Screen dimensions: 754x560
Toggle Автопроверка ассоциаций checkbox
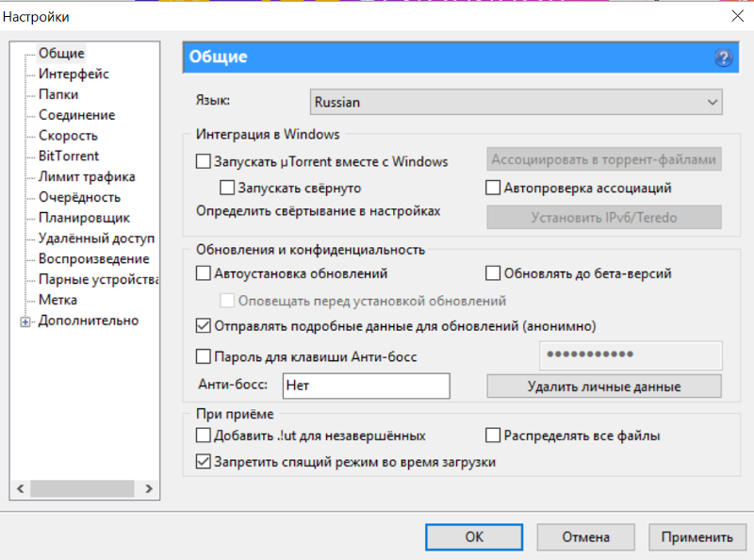[493, 188]
